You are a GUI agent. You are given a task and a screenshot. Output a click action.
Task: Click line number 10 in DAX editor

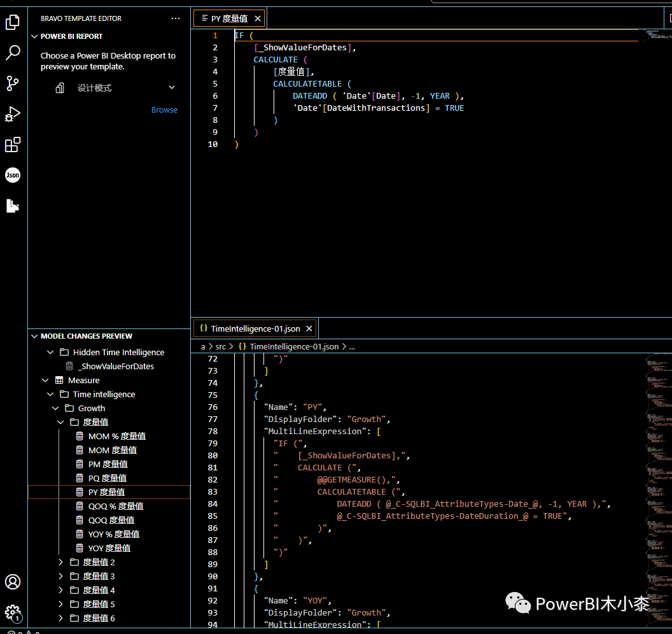pyautogui.click(x=213, y=144)
